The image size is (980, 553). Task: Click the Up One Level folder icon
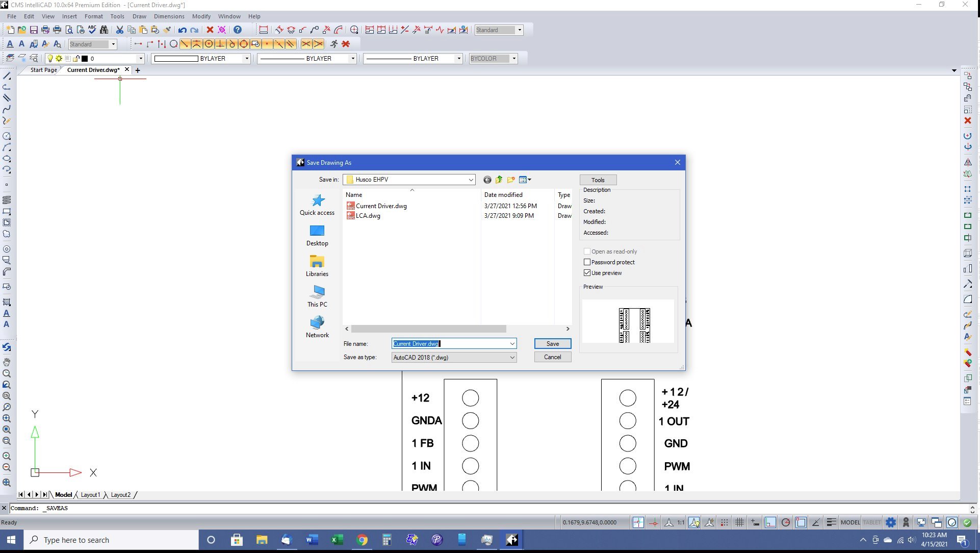pos(499,180)
